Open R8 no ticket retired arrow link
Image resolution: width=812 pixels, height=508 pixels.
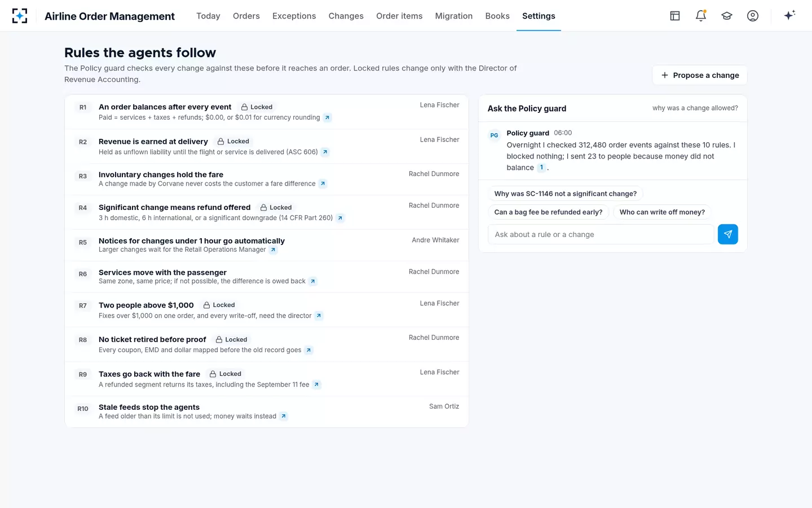(309, 350)
